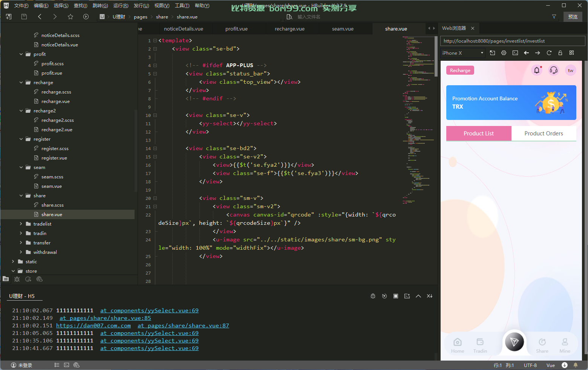The image size is (588, 370).
Task: Click the filter funnel icon near the preview button
Action: 554,17
